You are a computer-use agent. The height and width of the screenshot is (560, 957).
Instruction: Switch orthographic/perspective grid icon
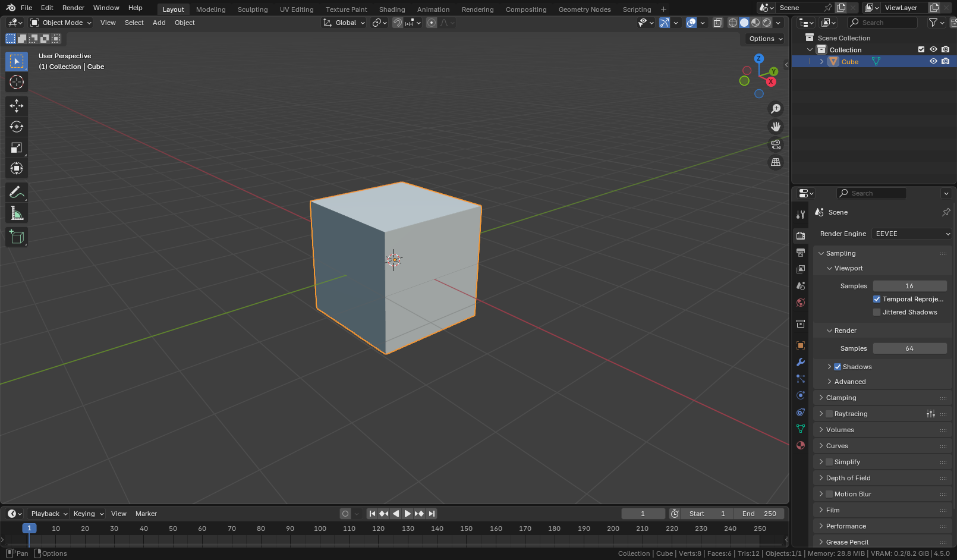776,162
